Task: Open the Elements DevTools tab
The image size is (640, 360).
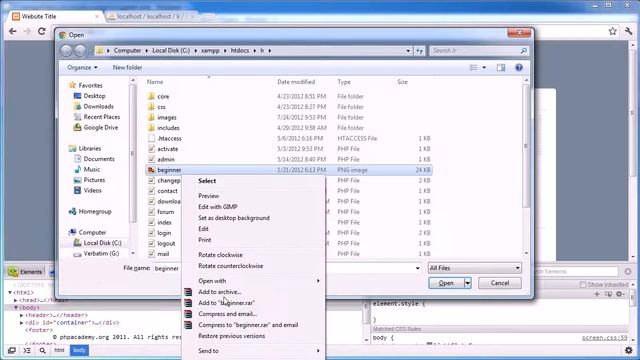Action: (26, 272)
